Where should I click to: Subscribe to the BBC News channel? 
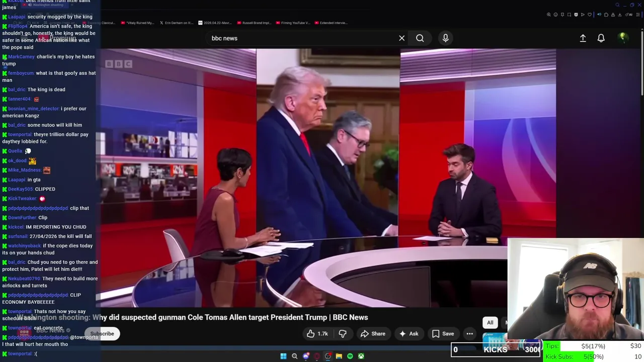tap(102, 333)
